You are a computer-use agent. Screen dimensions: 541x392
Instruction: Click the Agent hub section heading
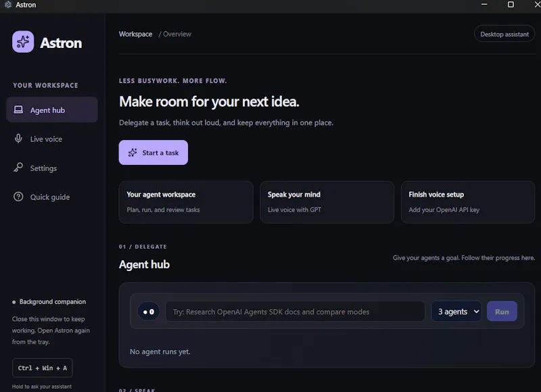(x=144, y=264)
